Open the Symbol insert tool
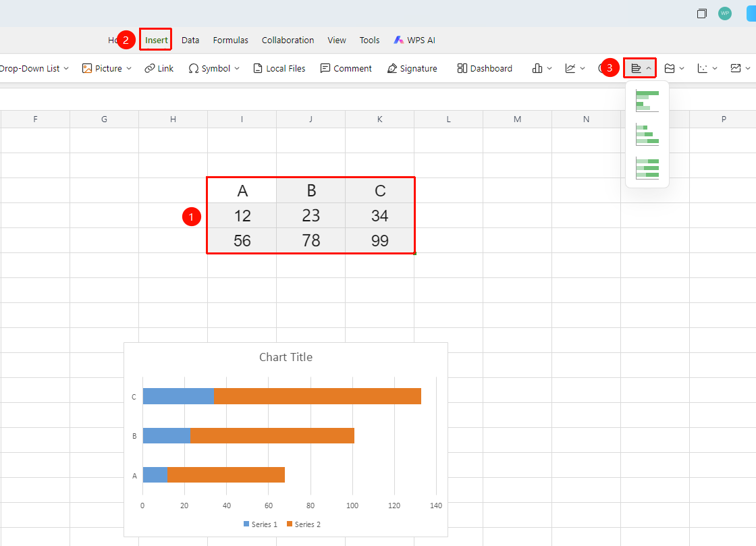This screenshot has width=756, height=546. point(210,68)
